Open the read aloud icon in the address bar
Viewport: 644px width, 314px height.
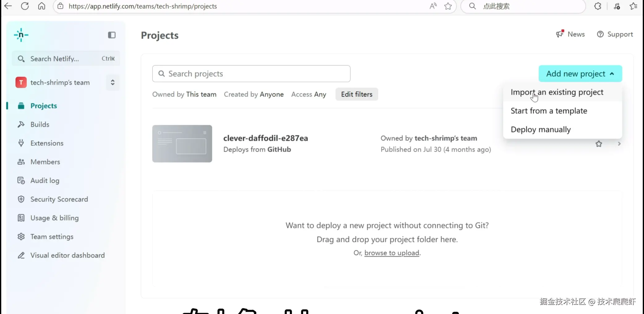coord(433,6)
